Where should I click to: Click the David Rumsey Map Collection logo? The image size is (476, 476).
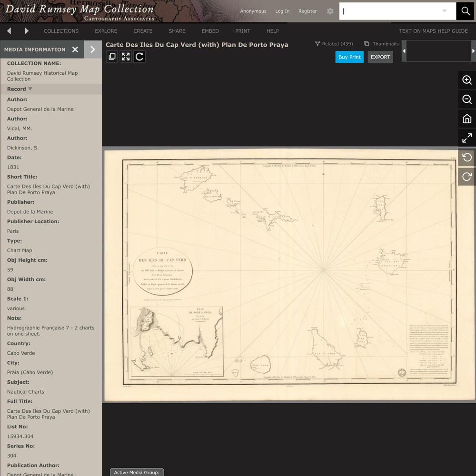tap(80, 12)
